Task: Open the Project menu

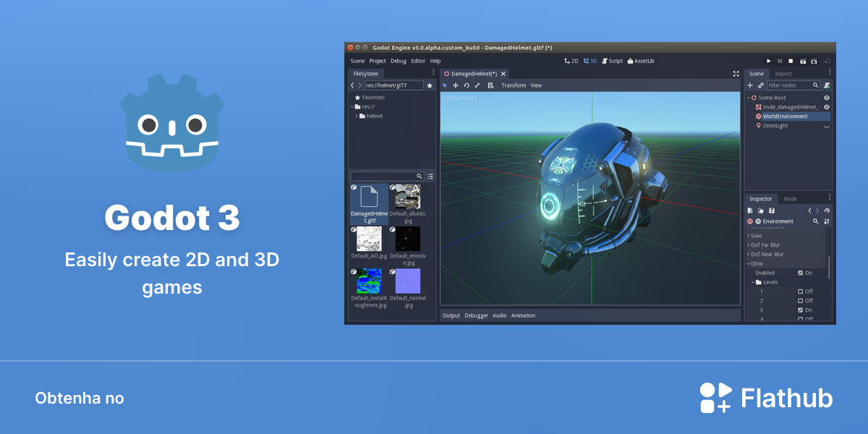Action: coord(378,61)
